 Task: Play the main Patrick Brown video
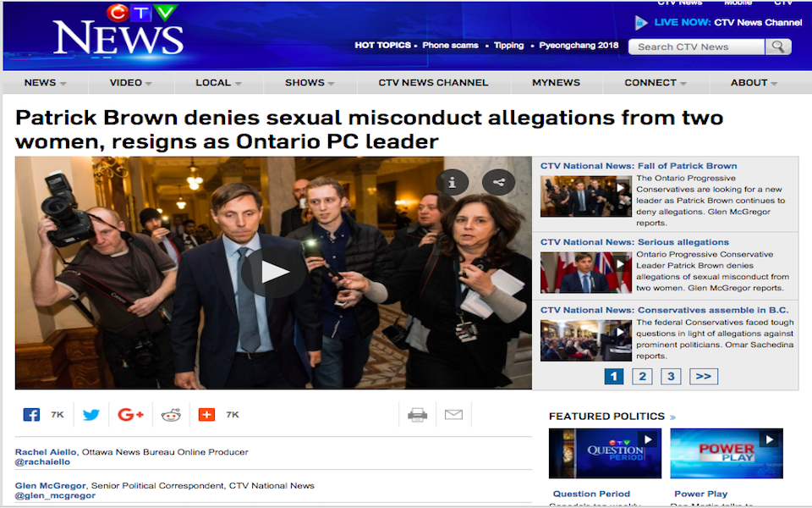pyautogui.click(x=273, y=272)
